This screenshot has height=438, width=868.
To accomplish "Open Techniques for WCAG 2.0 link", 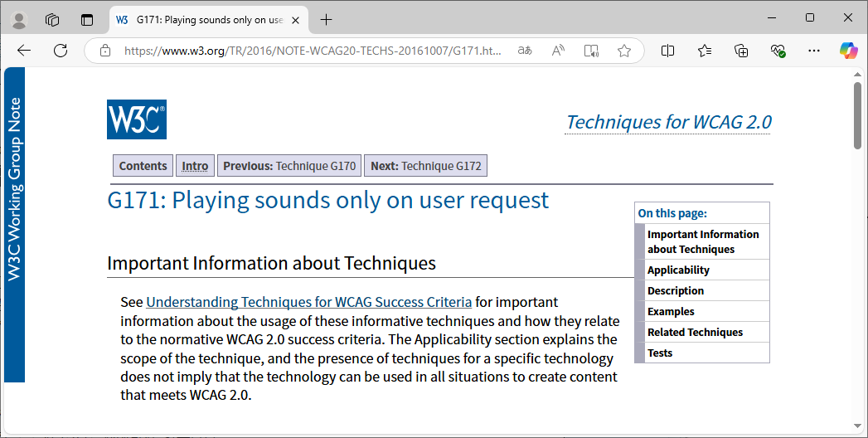I will tap(669, 122).
